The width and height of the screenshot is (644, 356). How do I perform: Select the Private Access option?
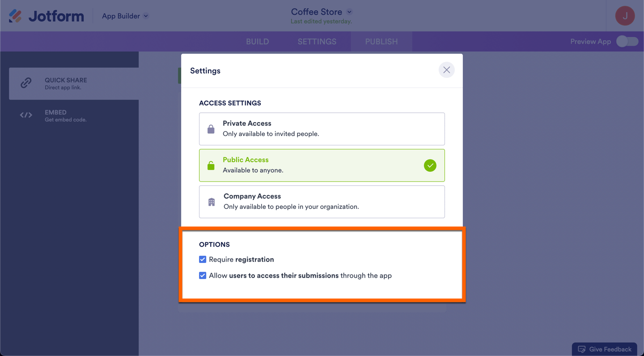tap(322, 129)
